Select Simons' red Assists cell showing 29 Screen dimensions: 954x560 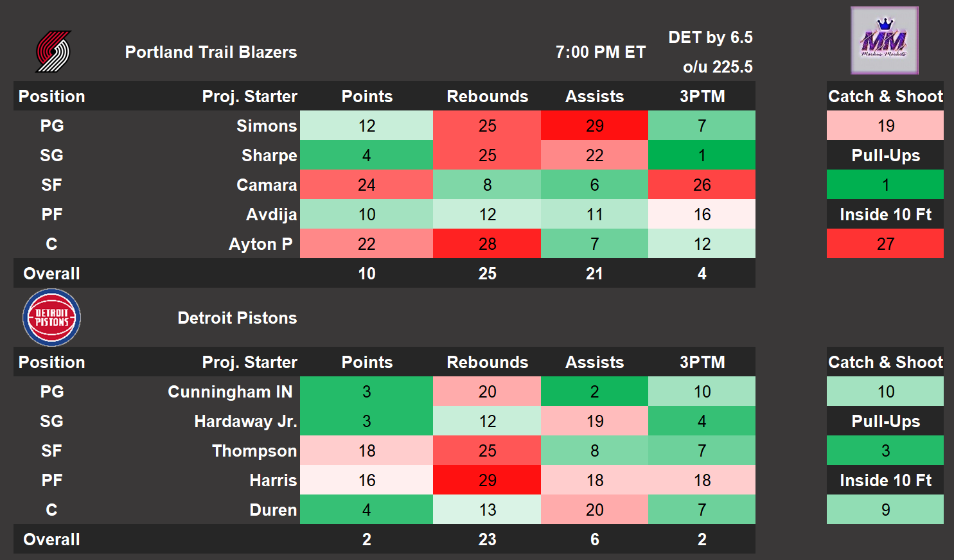(594, 126)
